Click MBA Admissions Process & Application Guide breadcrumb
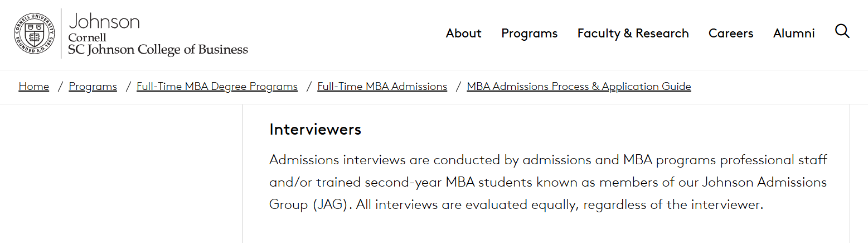Image resolution: width=868 pixels, height=243 pixels. point(579,87)
